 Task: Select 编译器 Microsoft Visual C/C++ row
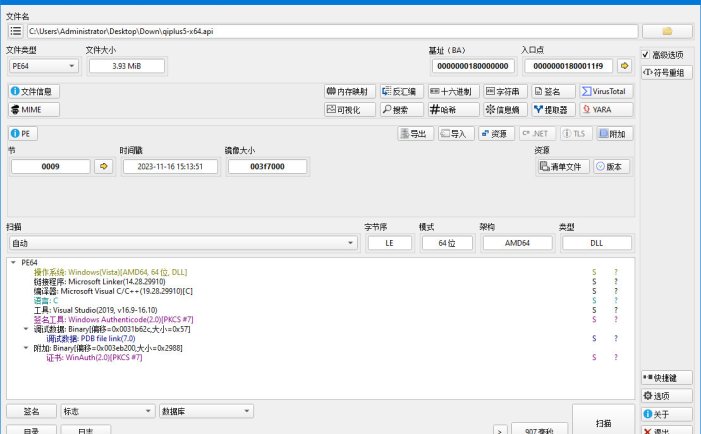pos(113,291)
